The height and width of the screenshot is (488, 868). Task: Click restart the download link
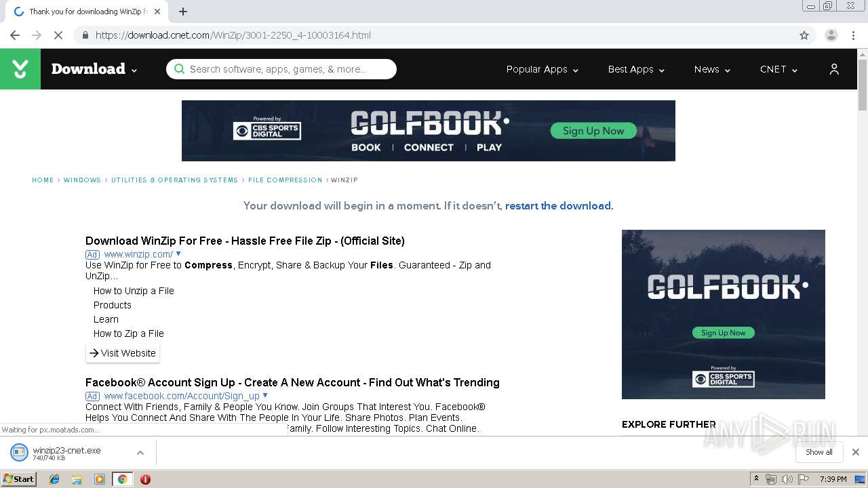click(558, 206)
